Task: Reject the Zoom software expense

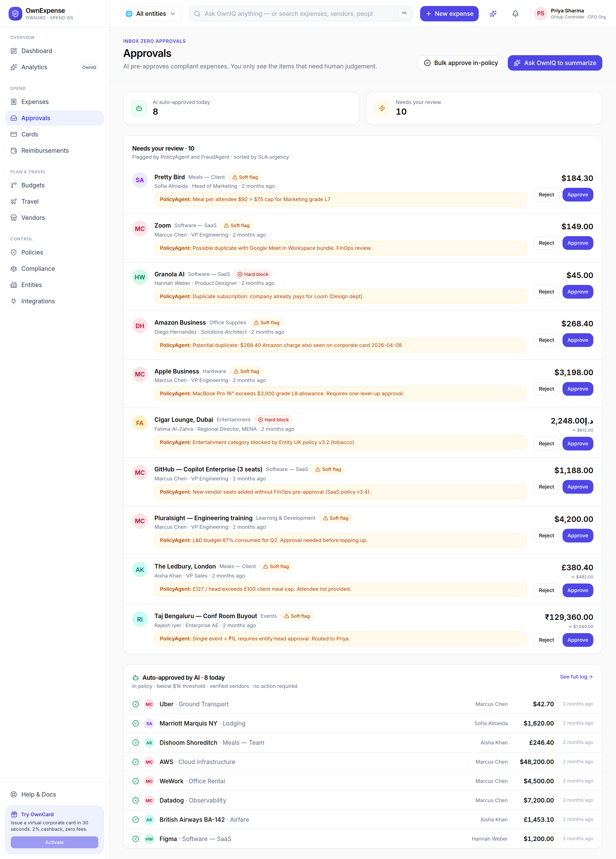Action: (546, 243)
